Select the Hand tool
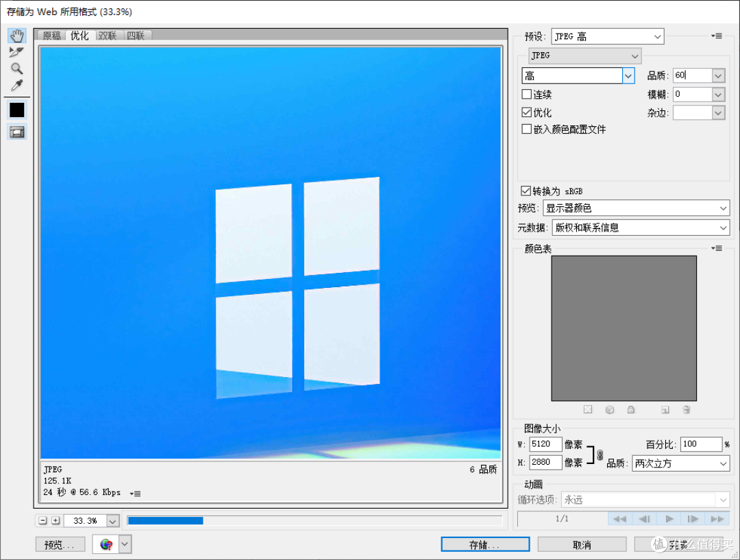The width and height of the screenshot is (740, 560). (x=17, y=36)
